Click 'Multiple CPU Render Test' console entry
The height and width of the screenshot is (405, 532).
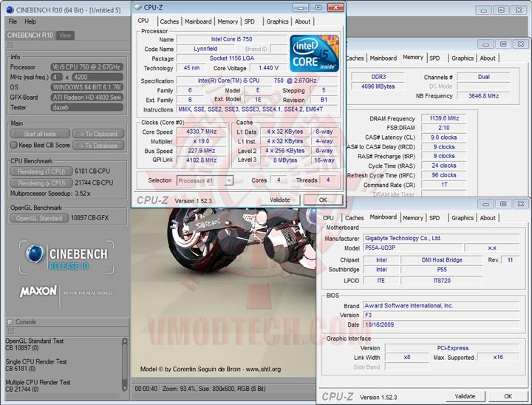pyautogui.click(x=38, y=382)
